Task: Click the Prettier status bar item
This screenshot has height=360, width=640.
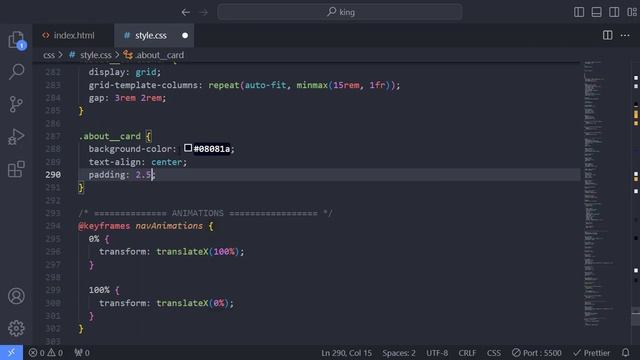Action: click(591, 353)
